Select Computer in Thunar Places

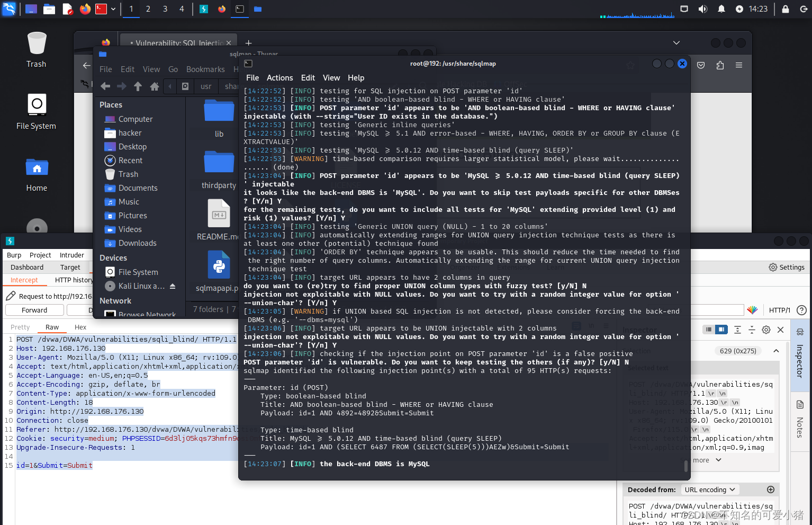pos(136,119)
